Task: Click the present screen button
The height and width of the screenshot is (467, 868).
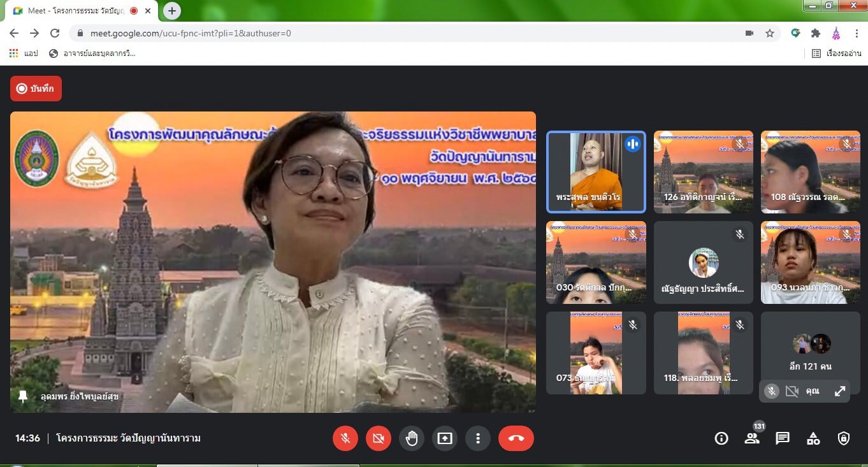Action: [x=445, y=438]
